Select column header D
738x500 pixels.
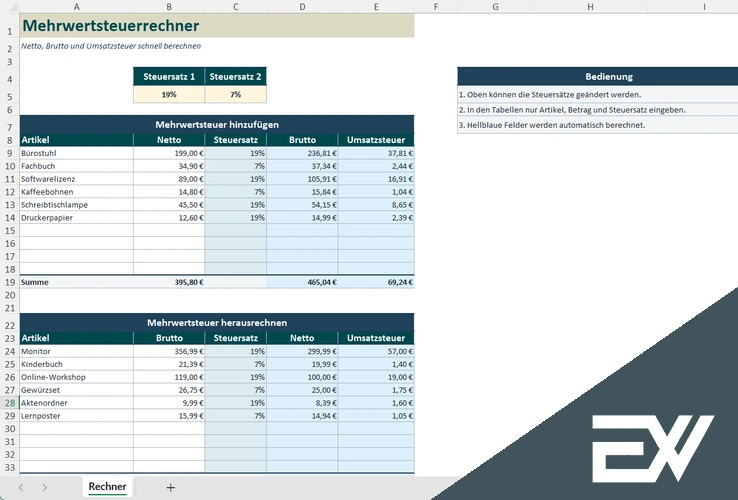point(302,7)
